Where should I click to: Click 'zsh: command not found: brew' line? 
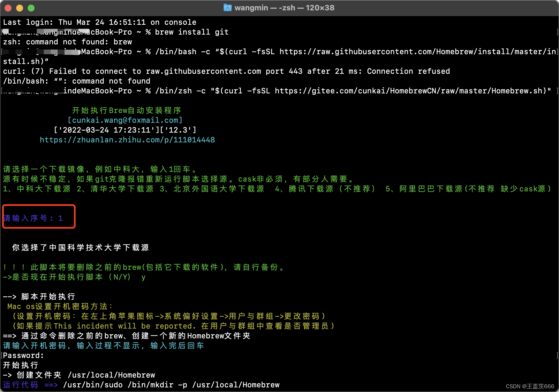[x=67, y=42]
